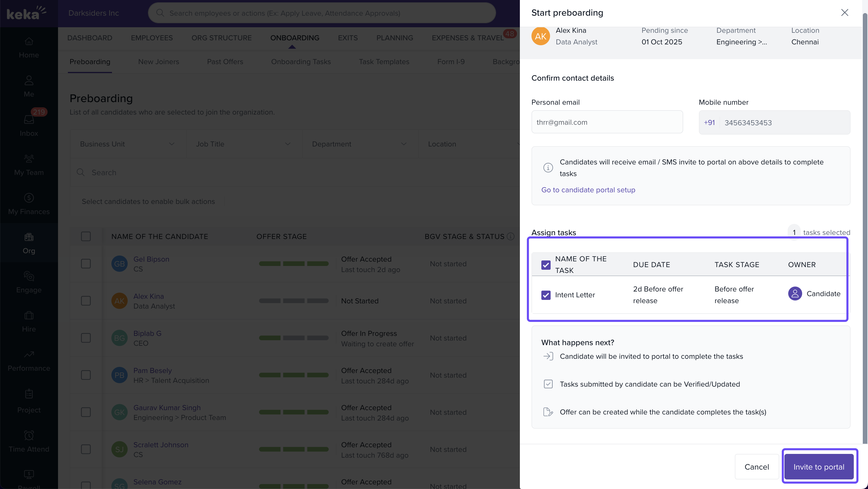
Task: Close the Start preboarding panel
Action: (x=845, y=13)
